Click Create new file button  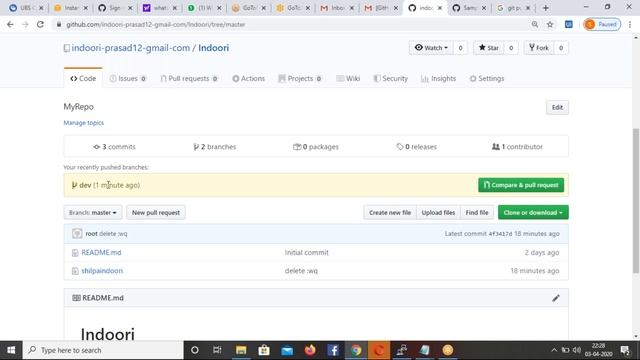(x=390, y=213)
